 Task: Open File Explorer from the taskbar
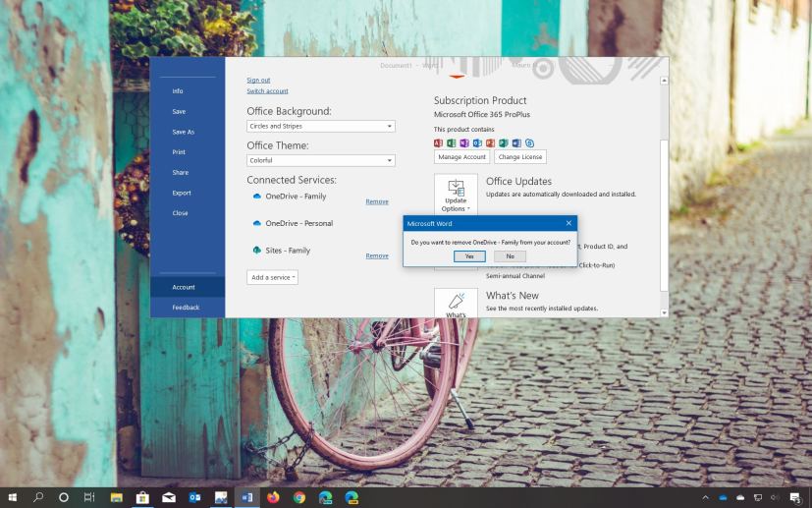[x=117, y=497]
